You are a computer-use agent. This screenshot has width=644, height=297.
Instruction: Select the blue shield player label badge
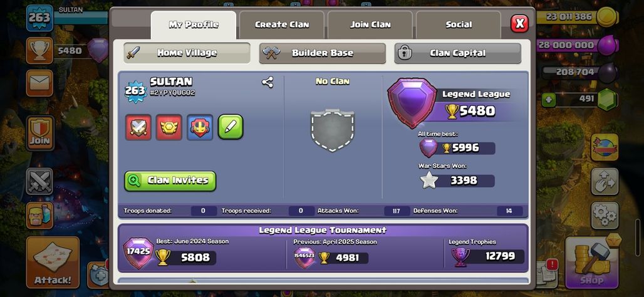200,127
